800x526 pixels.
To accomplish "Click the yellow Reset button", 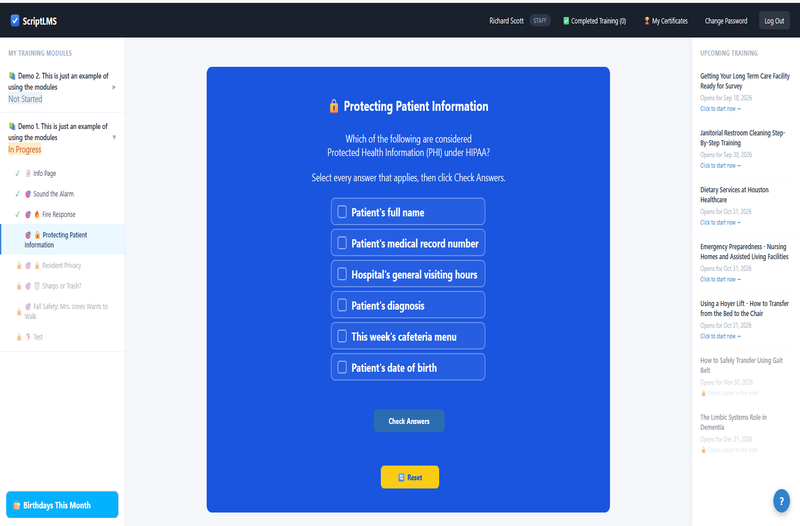I will tap(410, 477).
